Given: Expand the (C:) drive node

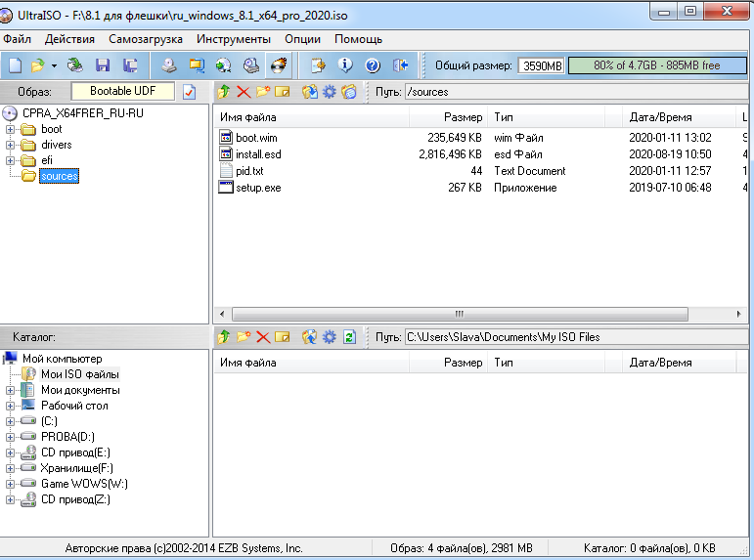Looking at the screenshot, I should [x=10, y=421].
